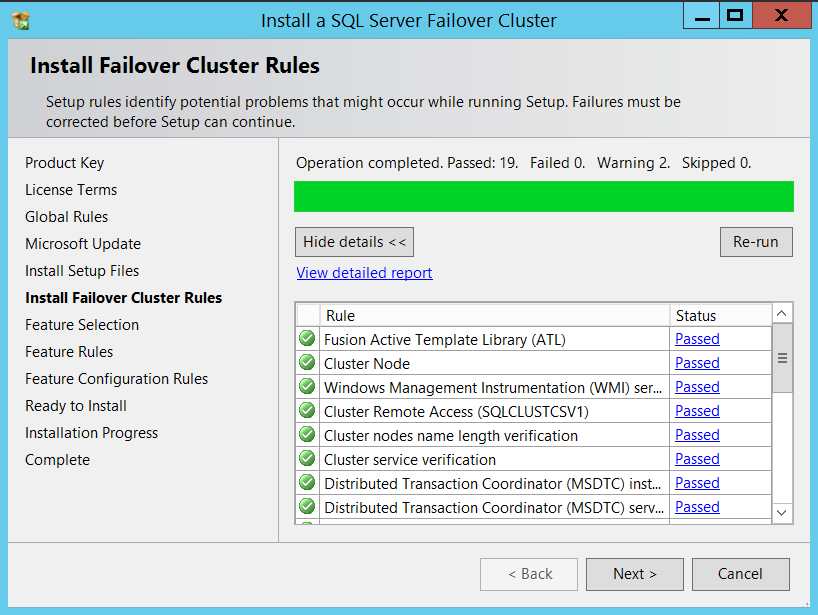818x615 pixels.
Task: Click green check icon for Cluster Remote Access
Action: (307, 410)
